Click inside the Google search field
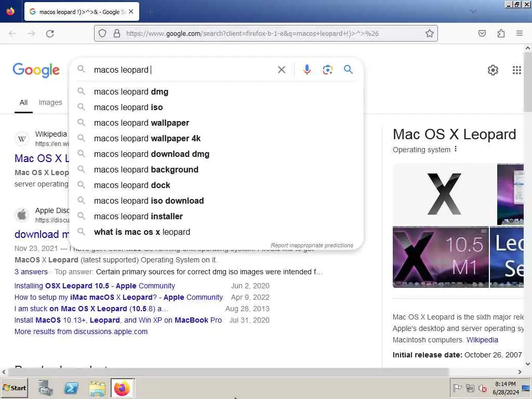Viewport: 532px width, 399px height. (x=183, y=70)
